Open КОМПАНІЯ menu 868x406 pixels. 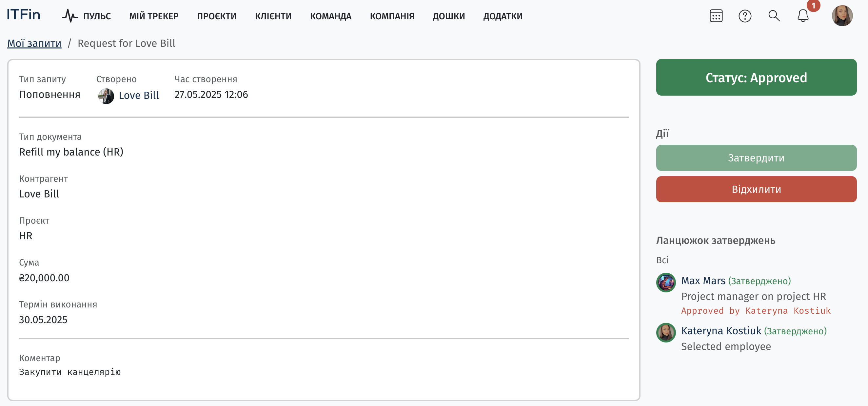point(392,16)
